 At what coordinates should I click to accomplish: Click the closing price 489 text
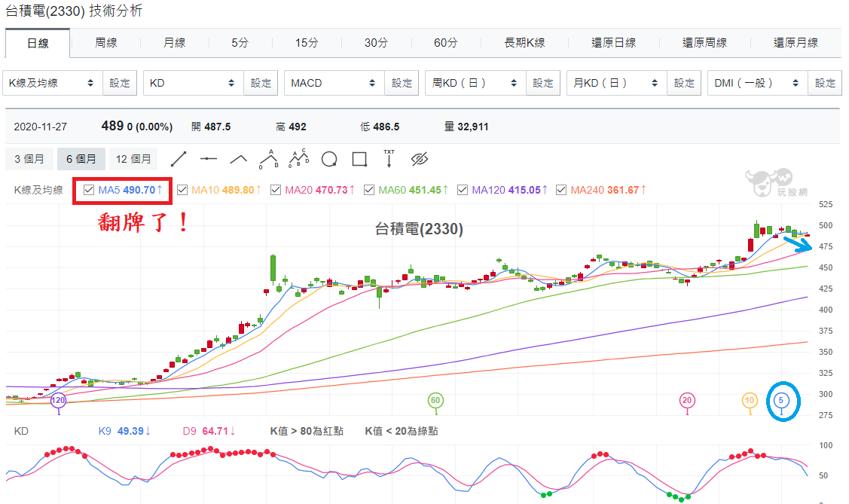click(113, 126)
